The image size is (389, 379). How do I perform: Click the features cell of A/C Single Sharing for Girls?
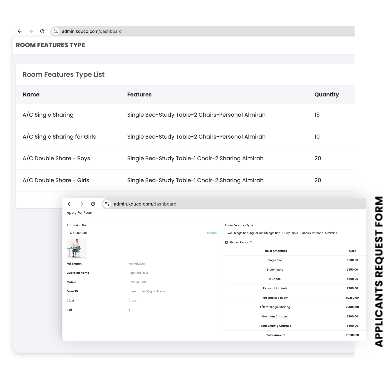(x=196, y=137)
